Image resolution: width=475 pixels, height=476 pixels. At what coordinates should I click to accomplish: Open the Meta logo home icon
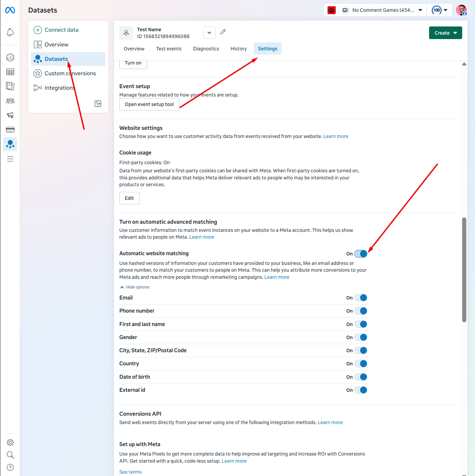[10, 10]
